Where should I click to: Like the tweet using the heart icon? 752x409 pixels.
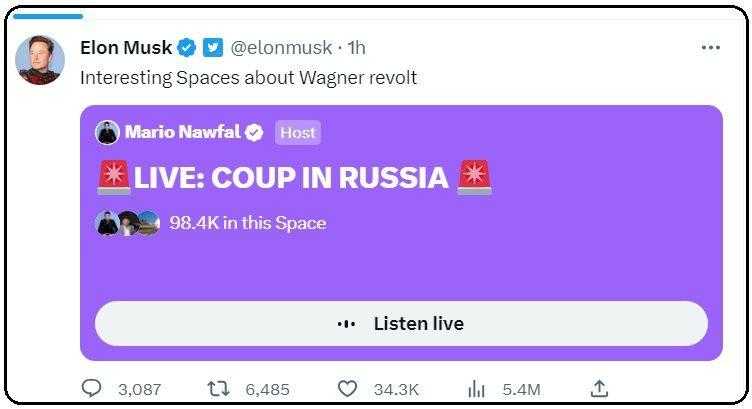[x=347, y=388]
